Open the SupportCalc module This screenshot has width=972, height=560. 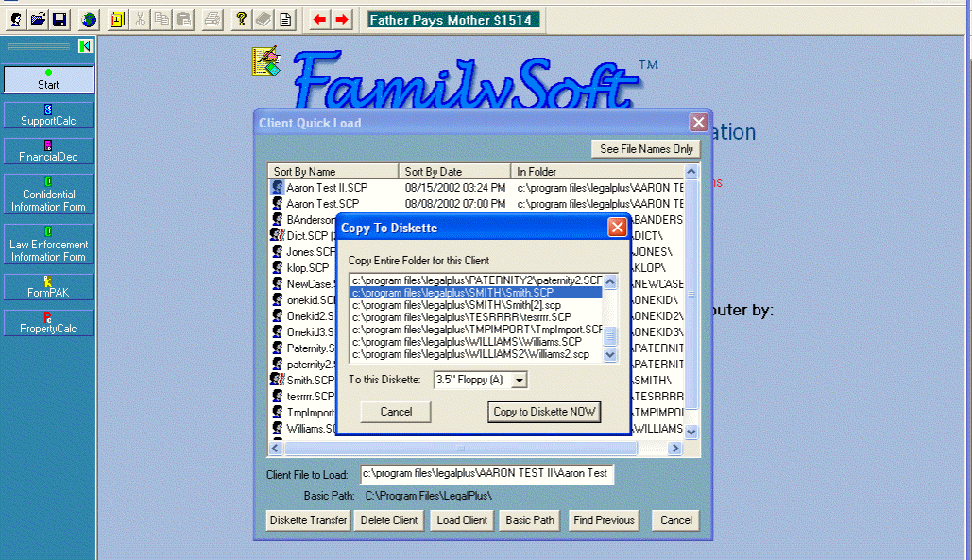click(48, 115)
